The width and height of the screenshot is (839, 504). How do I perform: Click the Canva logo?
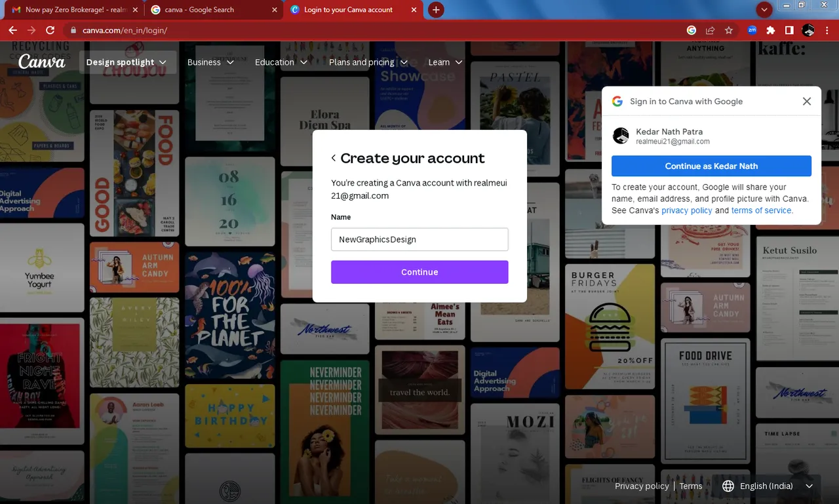(42, 62)
